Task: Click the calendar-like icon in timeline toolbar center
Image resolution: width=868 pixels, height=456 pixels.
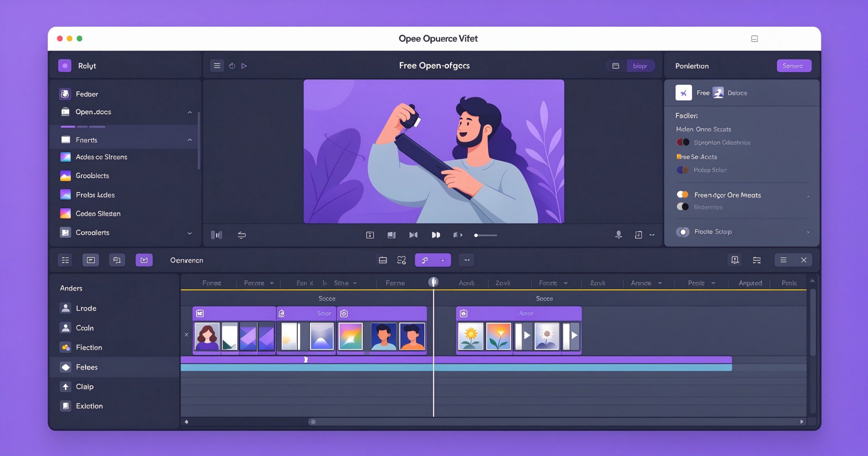Action: point(383,260)
